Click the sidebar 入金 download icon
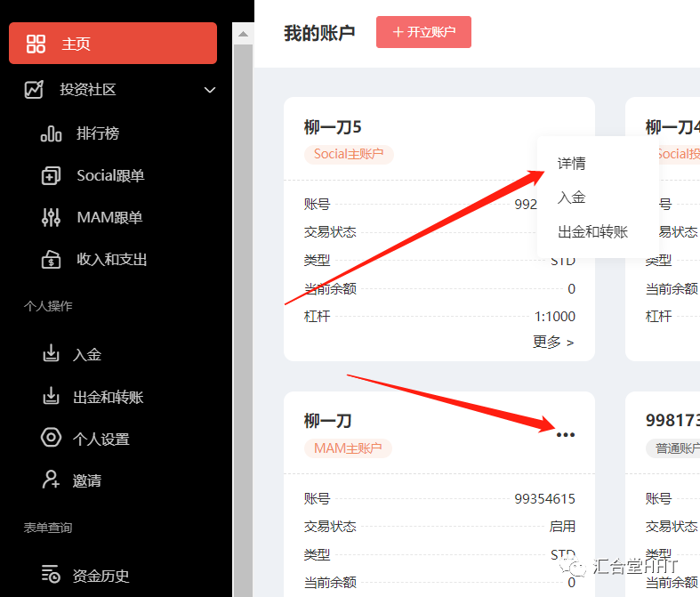Image resolution: width=700 pixels, height=597 pixels. pyautogui.click(x=51, y=352)
